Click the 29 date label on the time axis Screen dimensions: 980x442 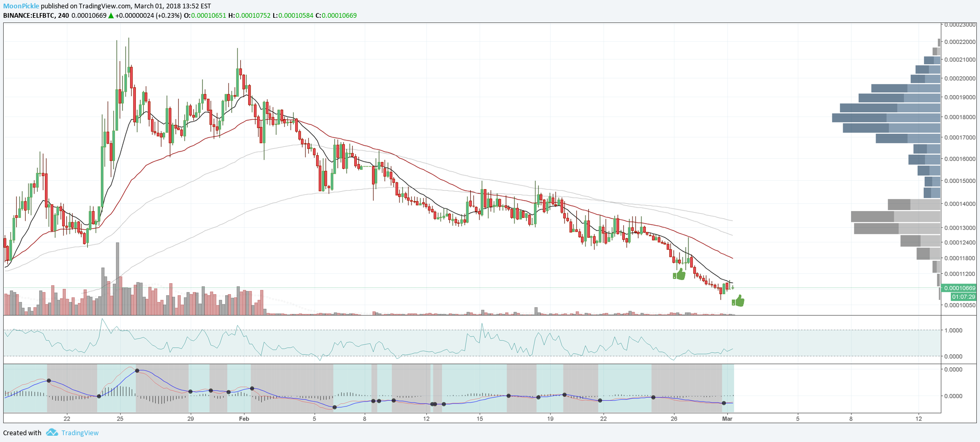pyautogui.click(x=191, y=418)
